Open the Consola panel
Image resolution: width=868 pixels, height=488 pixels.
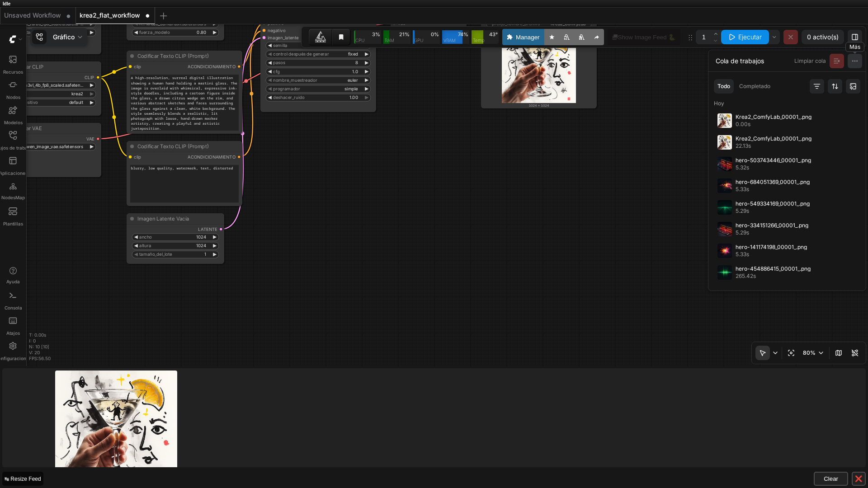pyautogui.click(x=13, y=300)
